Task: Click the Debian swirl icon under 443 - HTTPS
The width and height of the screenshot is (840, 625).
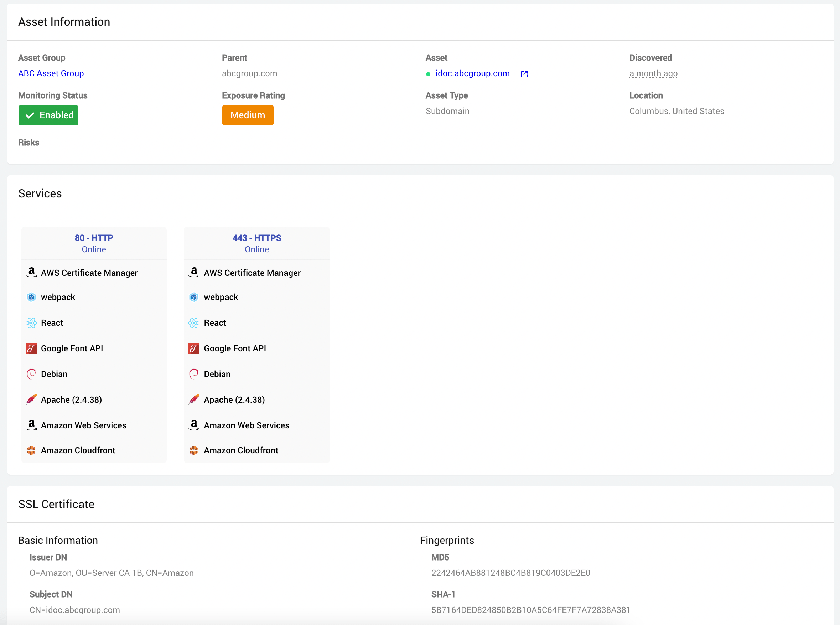Action: pyautogui.click(x=194, y=374)
